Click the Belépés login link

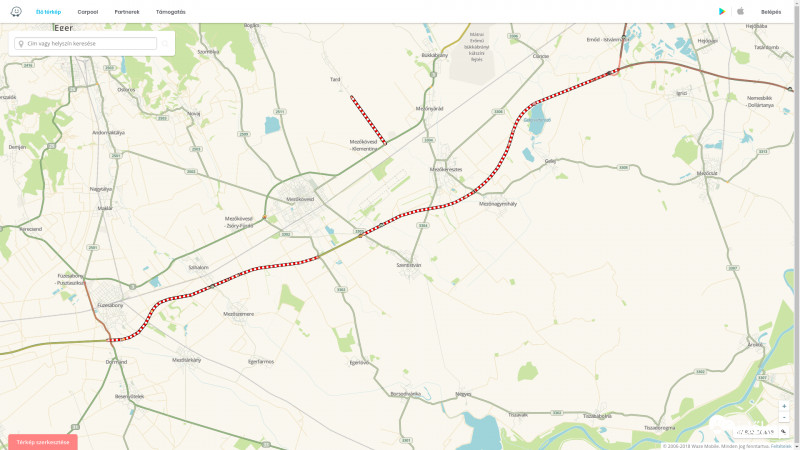point(771,12)
